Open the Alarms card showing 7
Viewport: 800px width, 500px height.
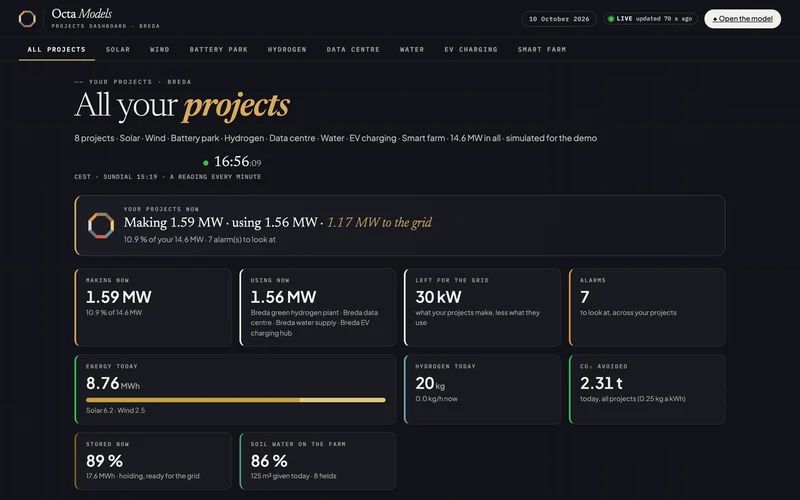pyautogui.click(x=647, y=307)
